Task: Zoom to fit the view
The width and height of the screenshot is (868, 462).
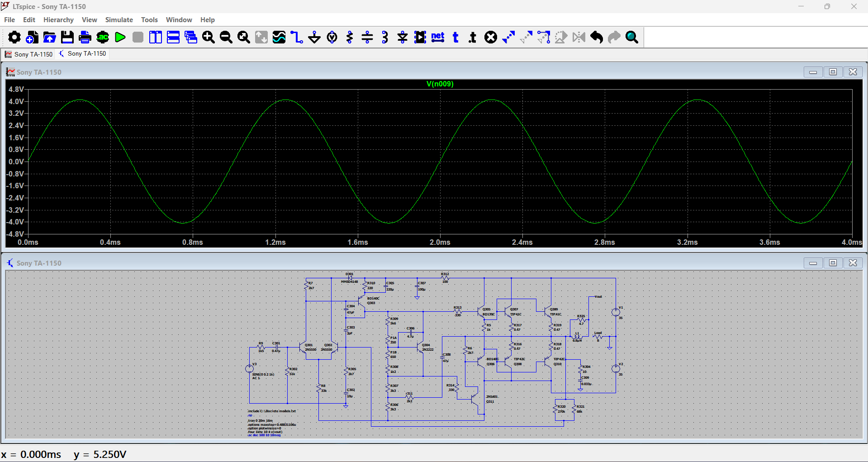Action: click(244, 37)
